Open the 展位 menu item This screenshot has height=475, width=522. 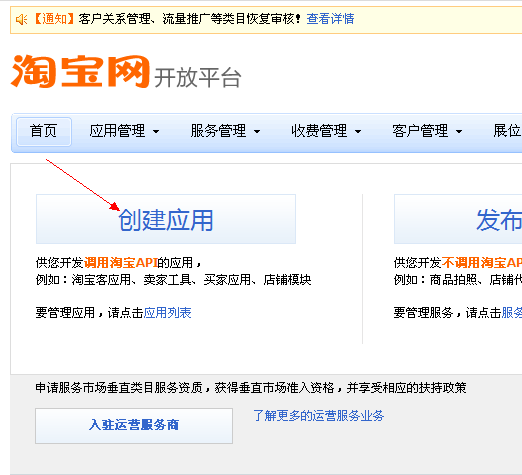[507, 131]
